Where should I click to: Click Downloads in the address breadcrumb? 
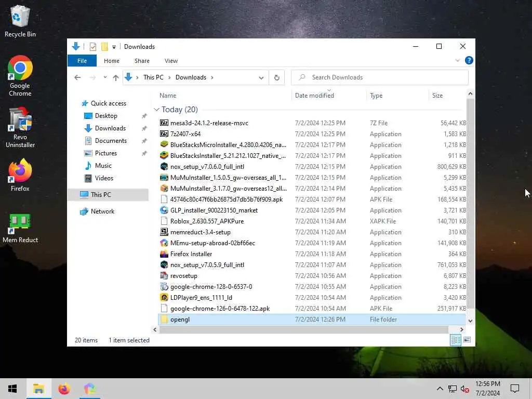pos(191,77)
